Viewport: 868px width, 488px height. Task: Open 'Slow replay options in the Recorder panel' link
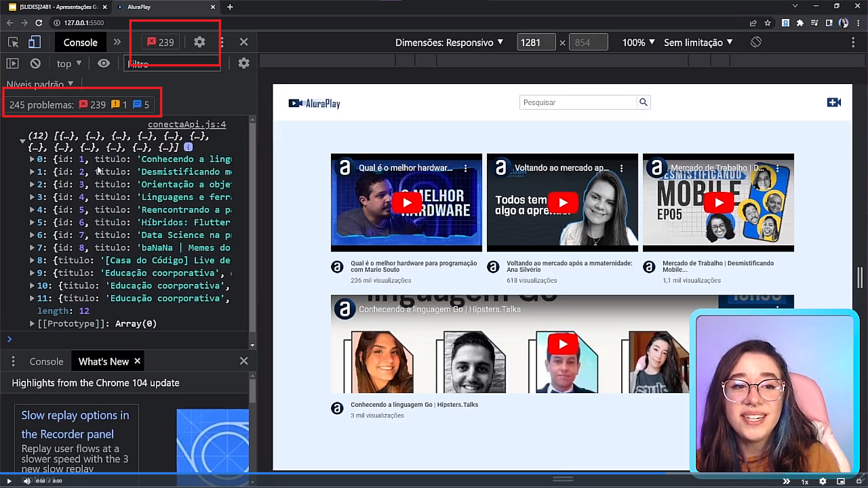[x=75, y=424]
